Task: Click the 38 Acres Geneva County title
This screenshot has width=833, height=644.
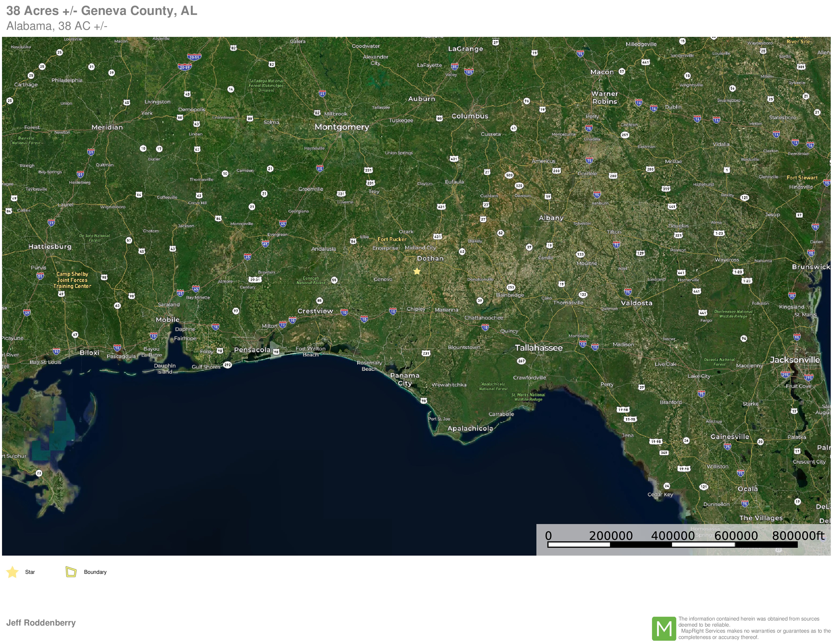Action: click(102, 11)
